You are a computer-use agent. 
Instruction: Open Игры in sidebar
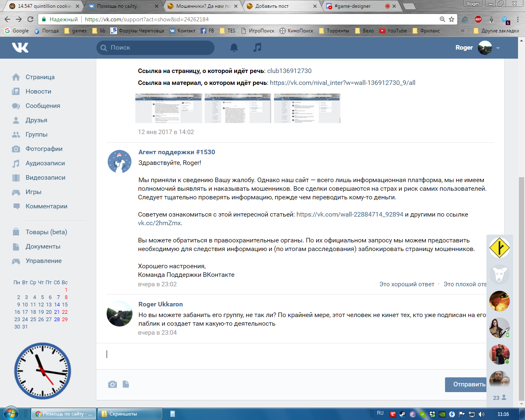click(33, 192)
